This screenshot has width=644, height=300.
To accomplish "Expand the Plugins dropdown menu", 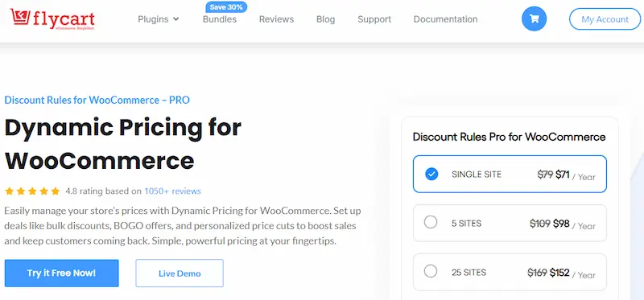I will 158,19.
